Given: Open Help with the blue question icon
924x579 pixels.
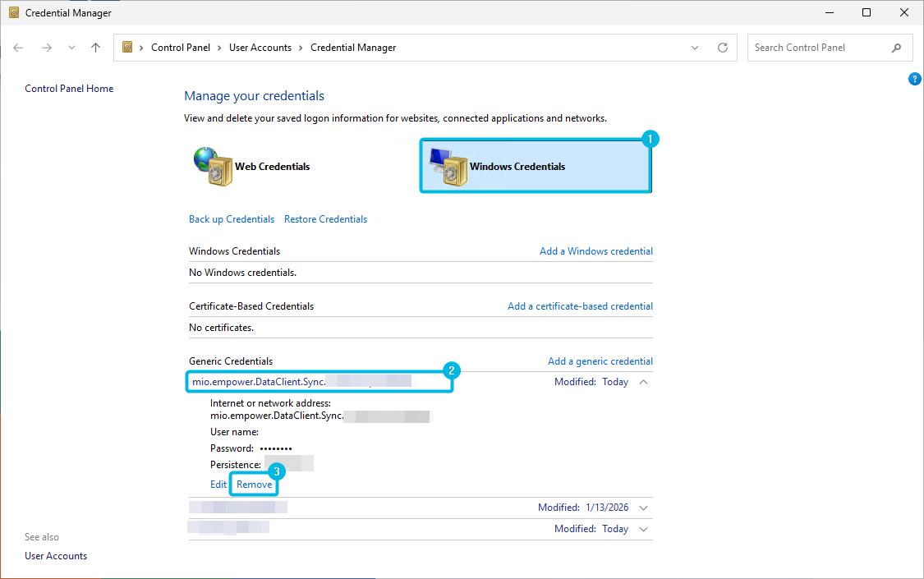Looking at the screenshot, I should click(915, 79).
